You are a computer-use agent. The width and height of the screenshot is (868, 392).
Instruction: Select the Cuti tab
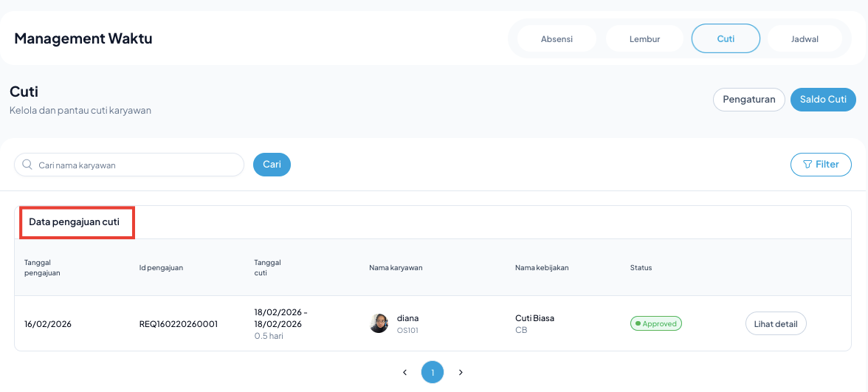point(726,38)
